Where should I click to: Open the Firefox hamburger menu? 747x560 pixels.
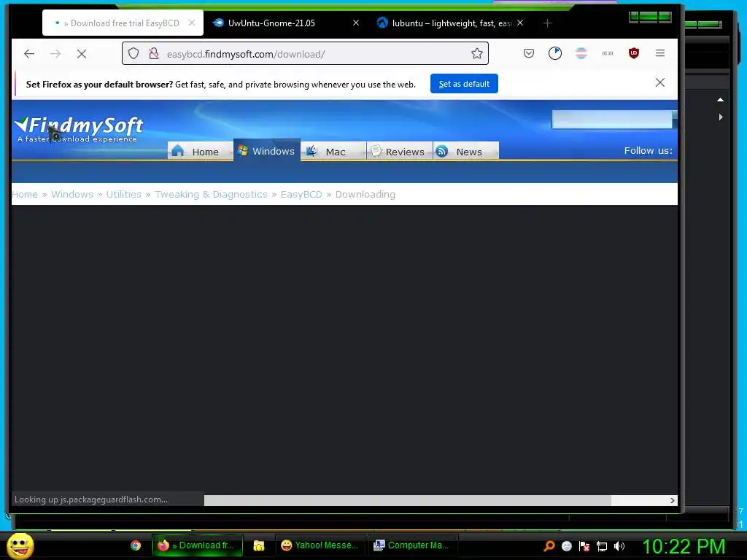pyautogui.click(x=659, y=53)
